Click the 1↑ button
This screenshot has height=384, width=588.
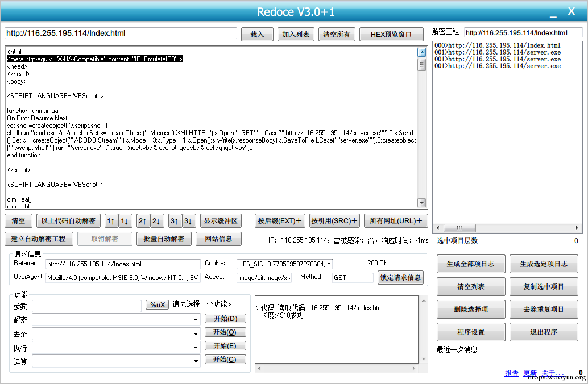(x=111, y=220)
